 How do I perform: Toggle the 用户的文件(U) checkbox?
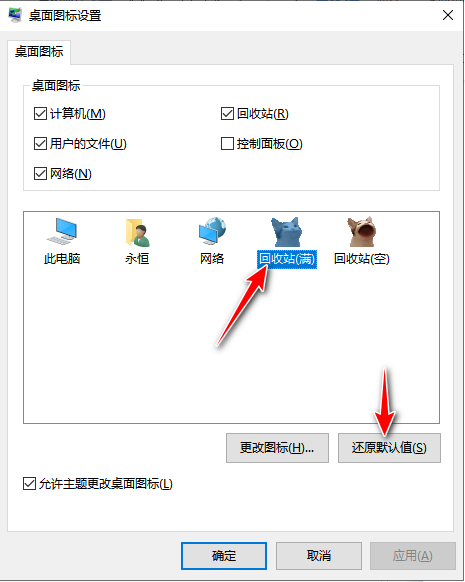click(40, 144)
